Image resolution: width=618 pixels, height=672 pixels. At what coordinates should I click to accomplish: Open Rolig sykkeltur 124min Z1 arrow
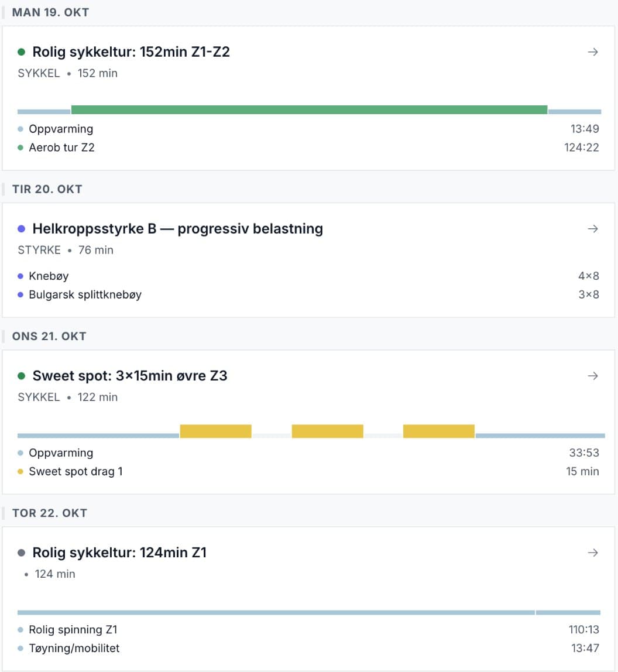[x=593, y=553]
